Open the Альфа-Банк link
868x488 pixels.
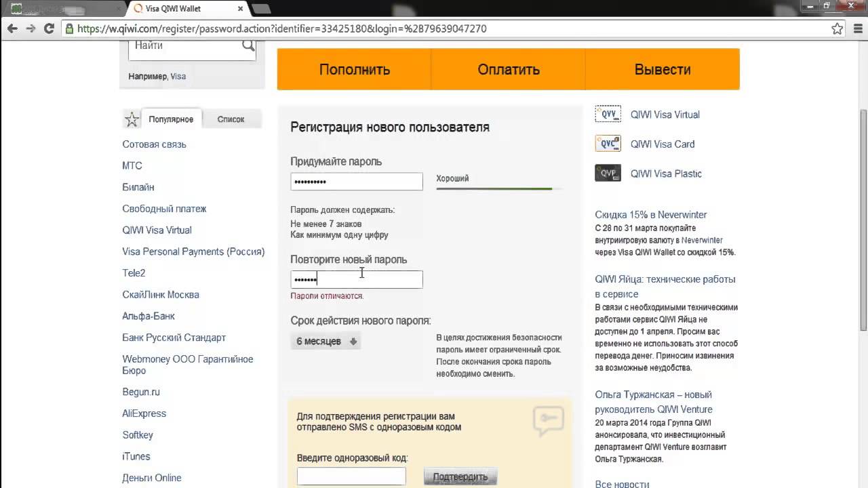pyautogui.click(x=149, y=316)
